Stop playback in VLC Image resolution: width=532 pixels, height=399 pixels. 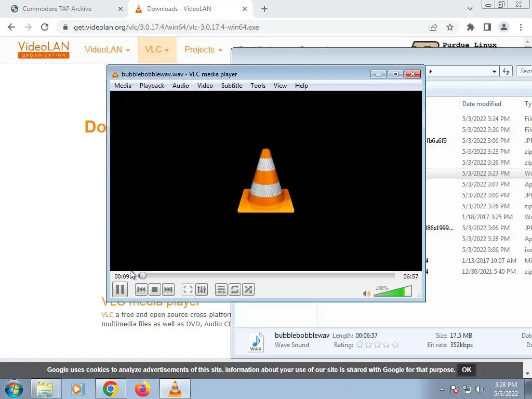(x=155, y=289)
